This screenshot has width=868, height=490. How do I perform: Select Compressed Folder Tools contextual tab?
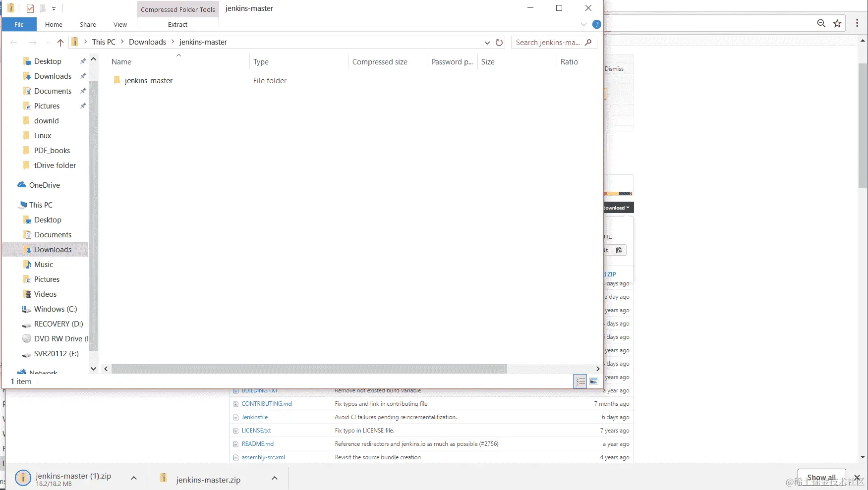177,9
